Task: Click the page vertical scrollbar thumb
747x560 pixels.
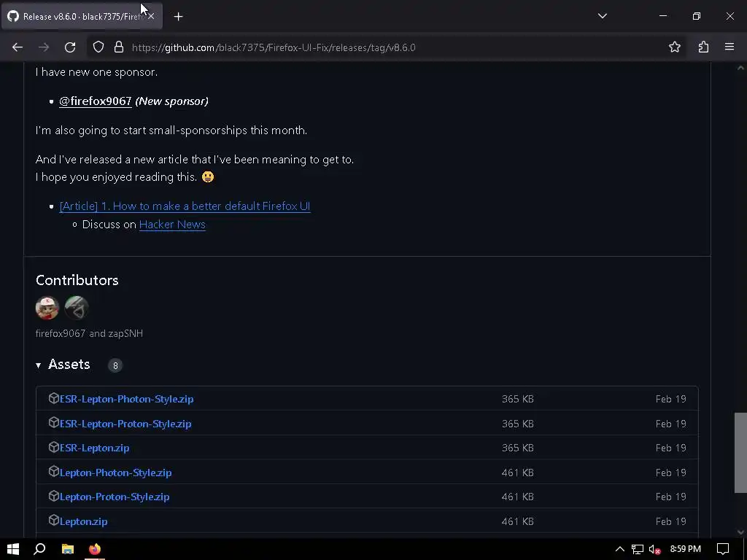Action: (740, 452)
